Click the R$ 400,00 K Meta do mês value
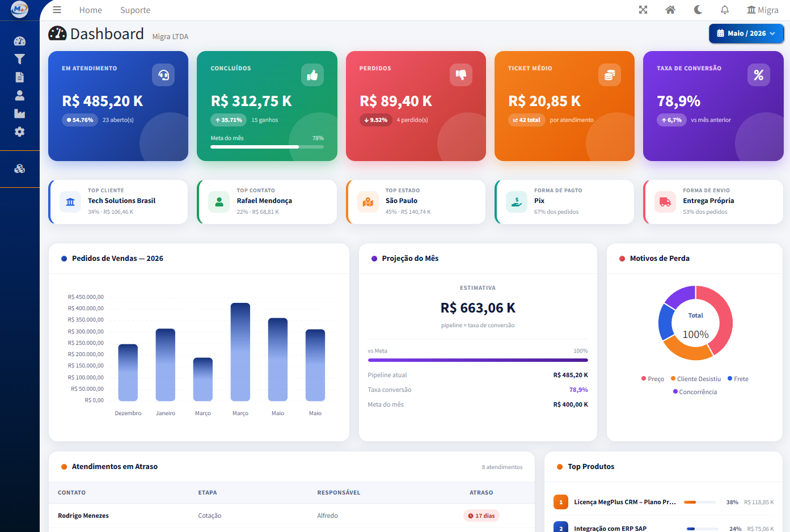790x532 pixels. pos(571,404)
